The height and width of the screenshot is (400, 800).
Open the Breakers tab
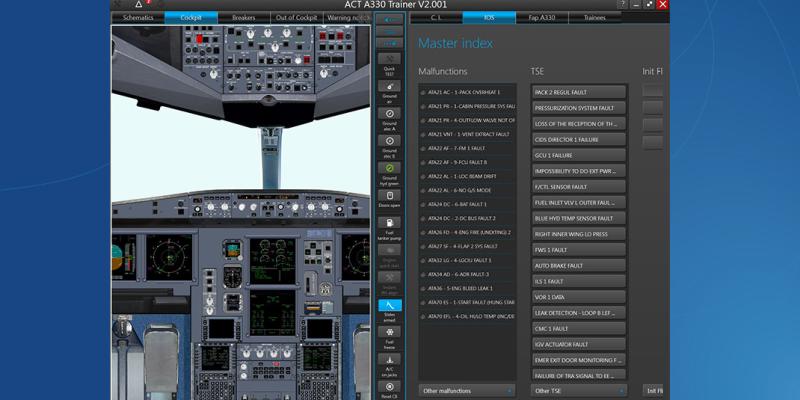click(x=243, y=18)
